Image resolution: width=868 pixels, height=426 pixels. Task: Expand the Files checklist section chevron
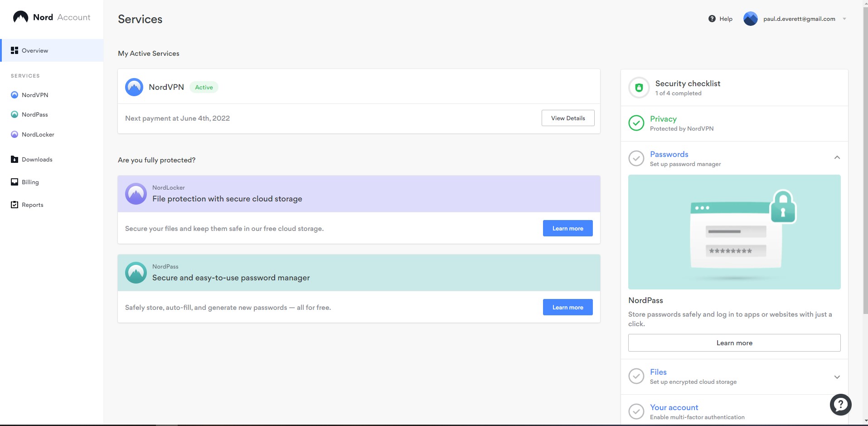click(837, 377)
